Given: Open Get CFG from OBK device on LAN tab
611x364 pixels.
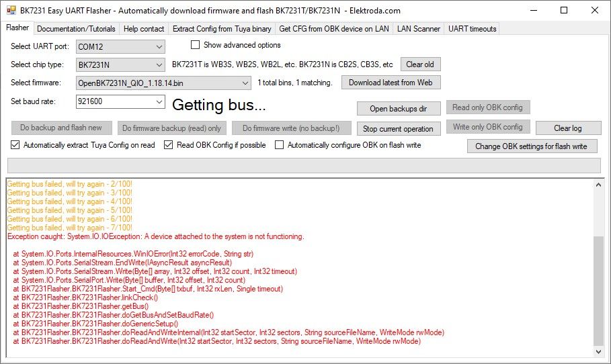Looking at the screenshot, I should (334, 29).
